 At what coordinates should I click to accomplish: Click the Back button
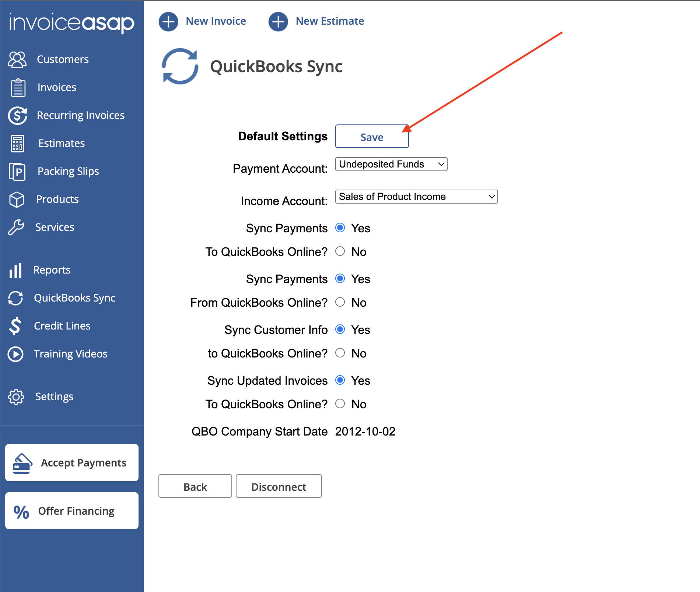tap(195, 486)
